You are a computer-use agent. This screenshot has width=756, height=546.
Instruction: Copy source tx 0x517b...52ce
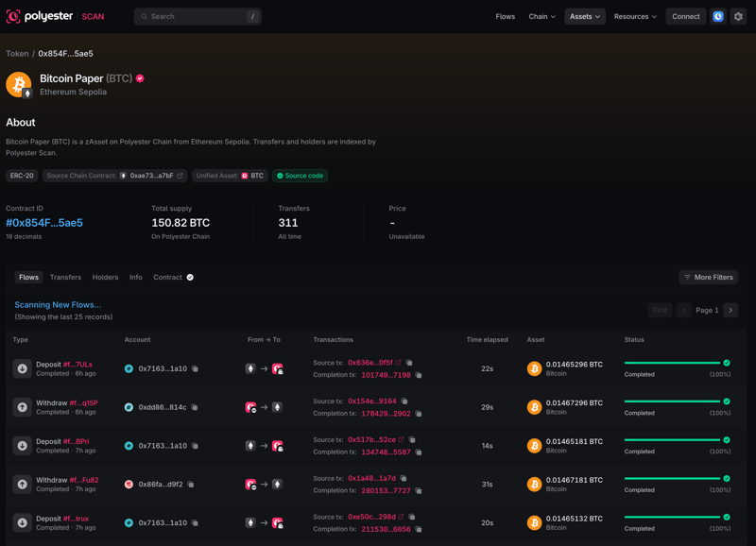point(412,439)
